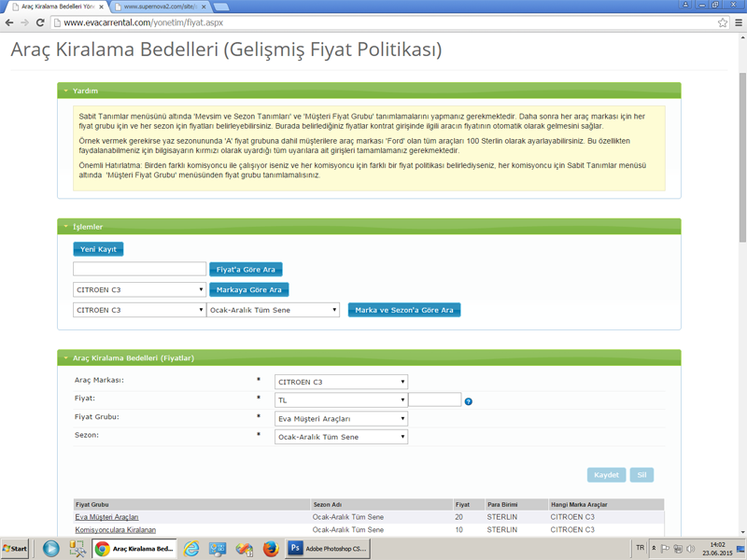
Task: Click the Markaya Göre Ara button
Action: pyautogui.click(x=248, y=289)
